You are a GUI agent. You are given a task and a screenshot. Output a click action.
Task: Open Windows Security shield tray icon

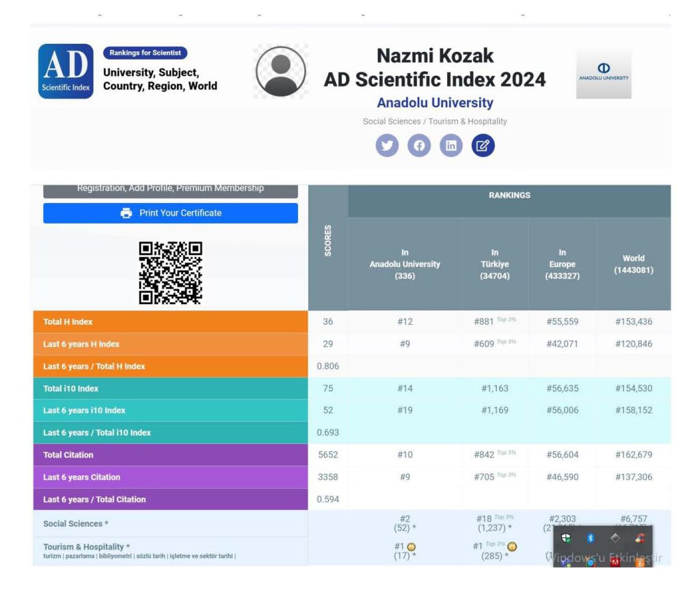pos(566,538)
